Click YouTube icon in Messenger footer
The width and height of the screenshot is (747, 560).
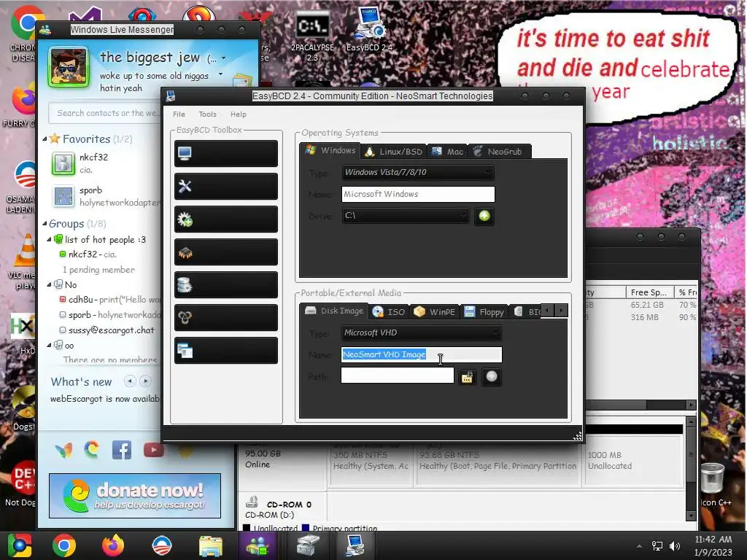click(153, 449)
